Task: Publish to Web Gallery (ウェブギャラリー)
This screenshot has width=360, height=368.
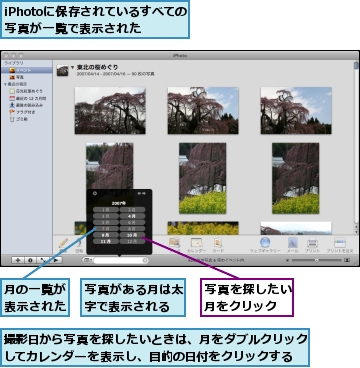Action: point(265,245)
